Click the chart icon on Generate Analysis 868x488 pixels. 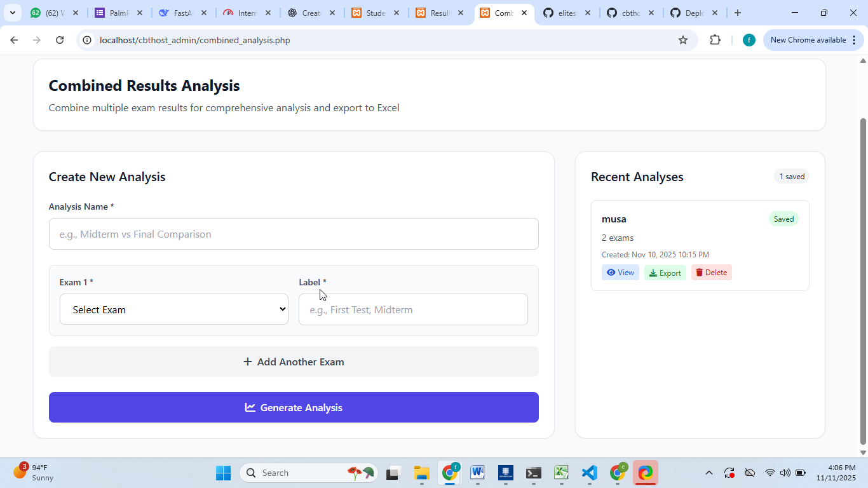[x=250, y=407]
